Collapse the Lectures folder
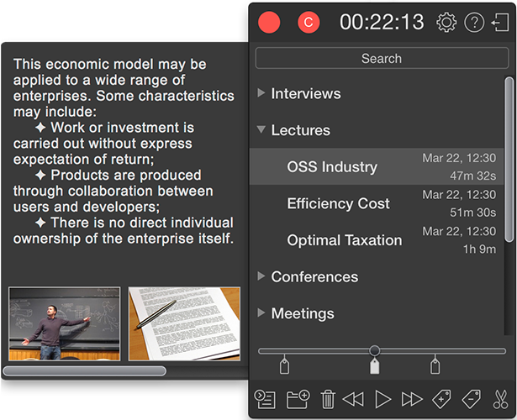 261,130
